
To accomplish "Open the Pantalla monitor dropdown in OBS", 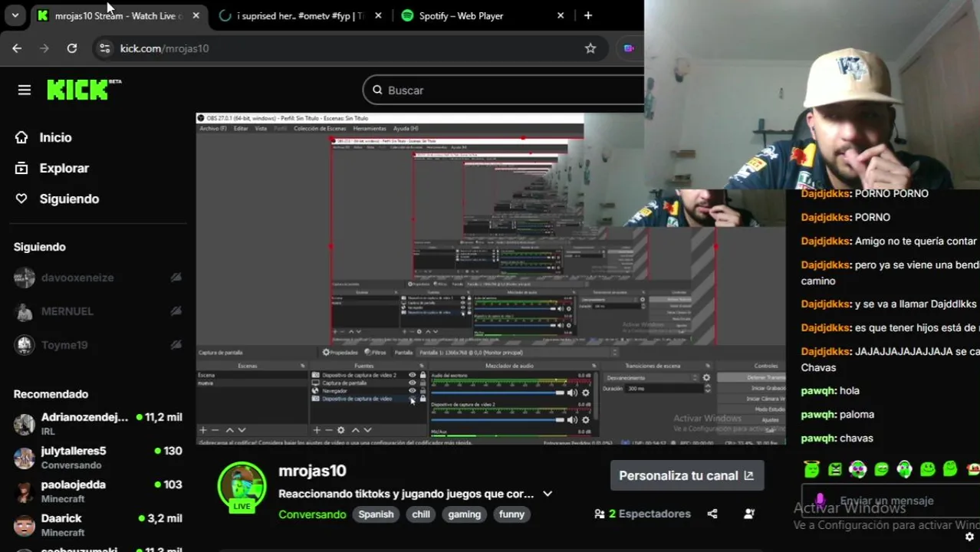I will [518, 353].
